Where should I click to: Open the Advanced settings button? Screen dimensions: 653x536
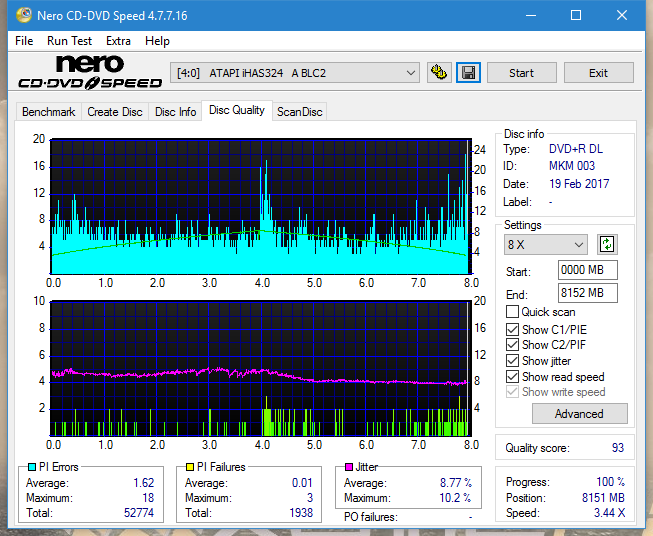[579, 414]
